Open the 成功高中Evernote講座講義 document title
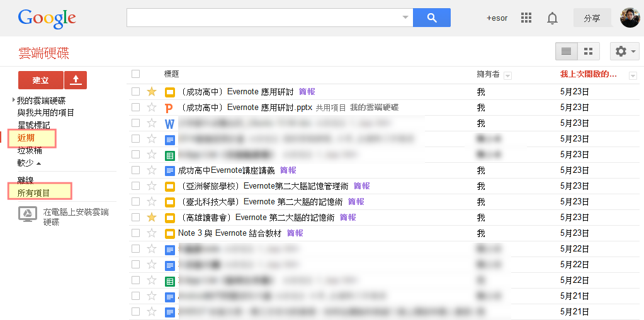 [226, 170]
